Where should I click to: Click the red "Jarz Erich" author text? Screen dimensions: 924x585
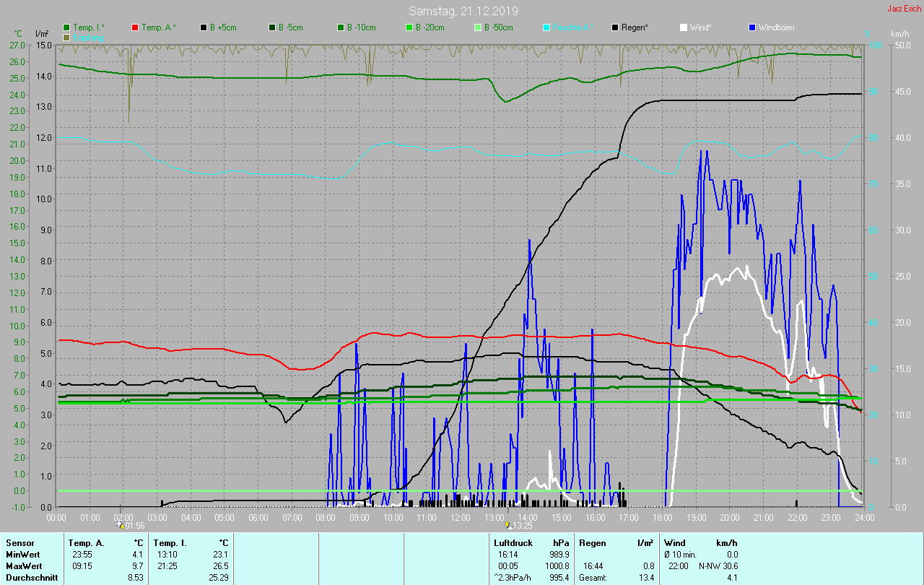click(x=905, y=9)
